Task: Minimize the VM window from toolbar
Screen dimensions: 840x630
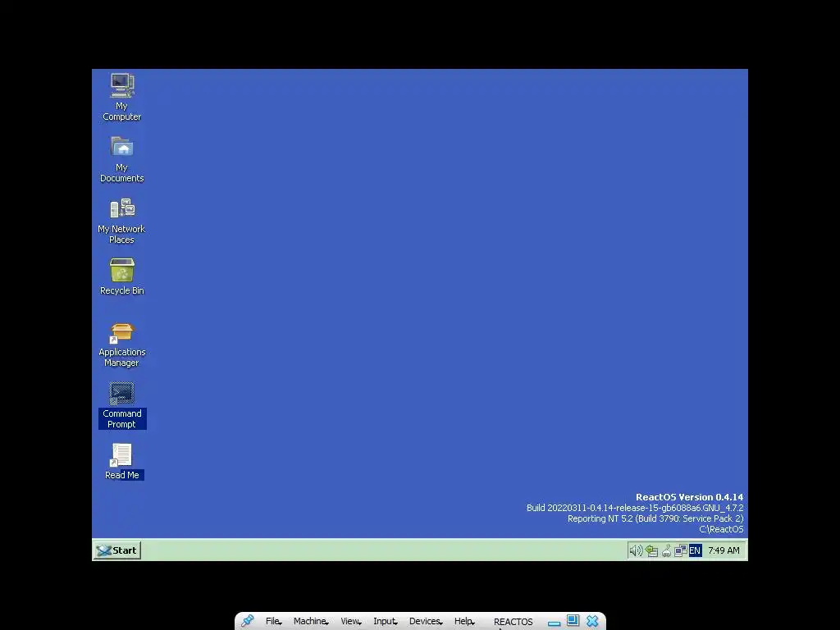Action: (554, 623)
